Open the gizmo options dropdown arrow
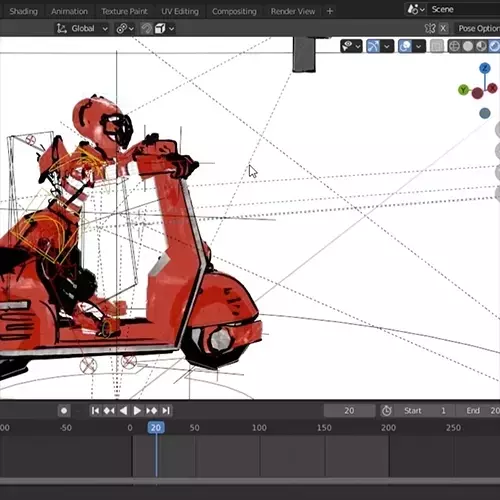 [387, 46]
